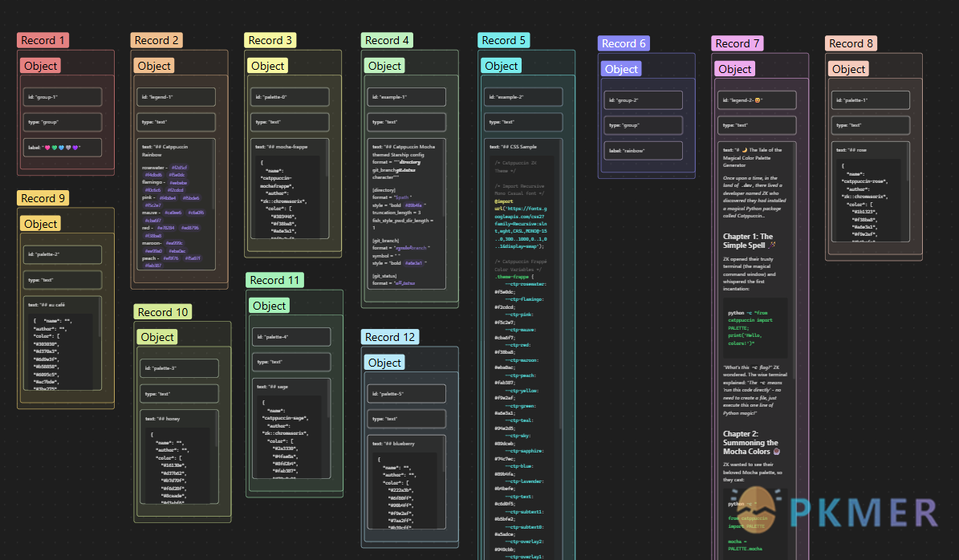Click the "Chapter 1: The Simple Spell" heading
The width and height of the screenshot is (959, 560).
click(749, 241)
